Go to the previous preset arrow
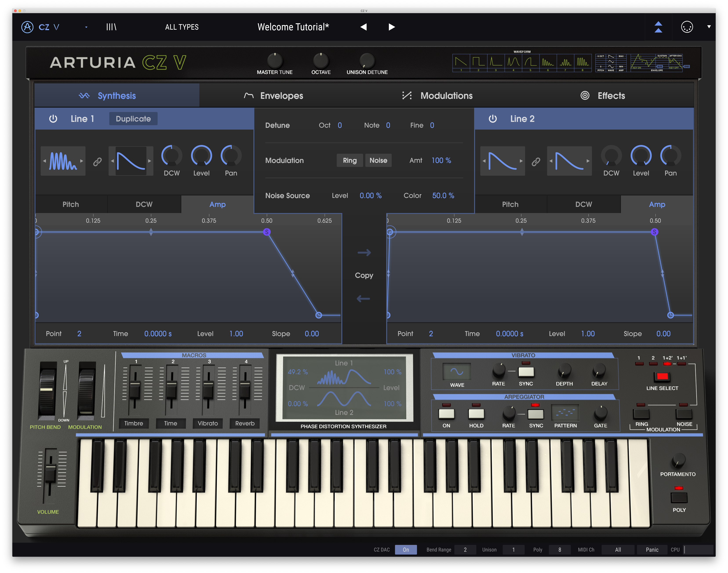The height and width of the screenshot is (573, 728). (x=363, y=27)
